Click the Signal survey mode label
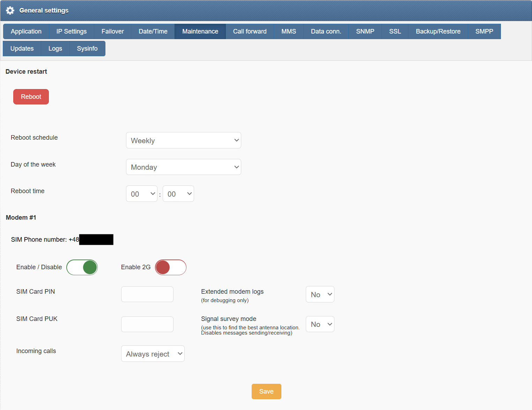The width and height of the screenshot is (532, 410). 229,319
